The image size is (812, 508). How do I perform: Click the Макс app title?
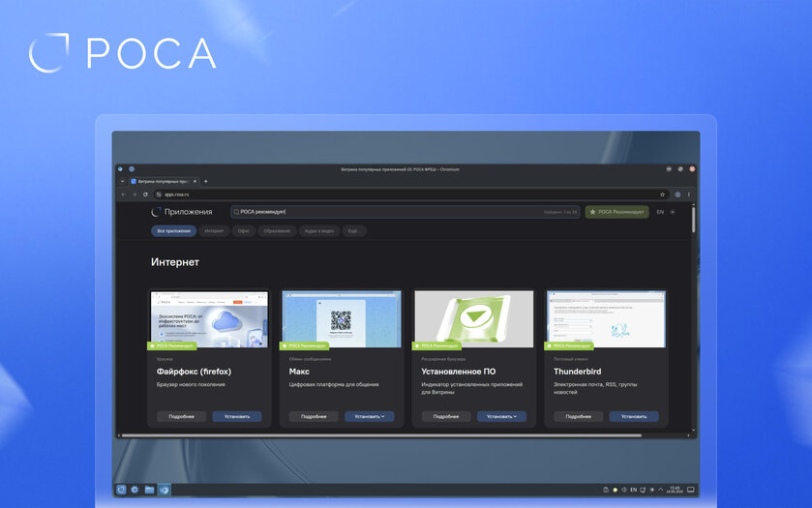[x=299, y=372]
